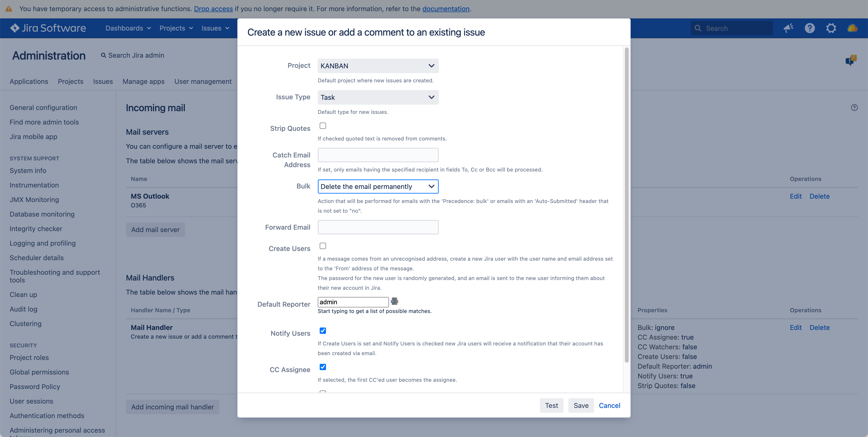
Task: Uncheck the CC Assignee checkbox
Action: point(323,367)
